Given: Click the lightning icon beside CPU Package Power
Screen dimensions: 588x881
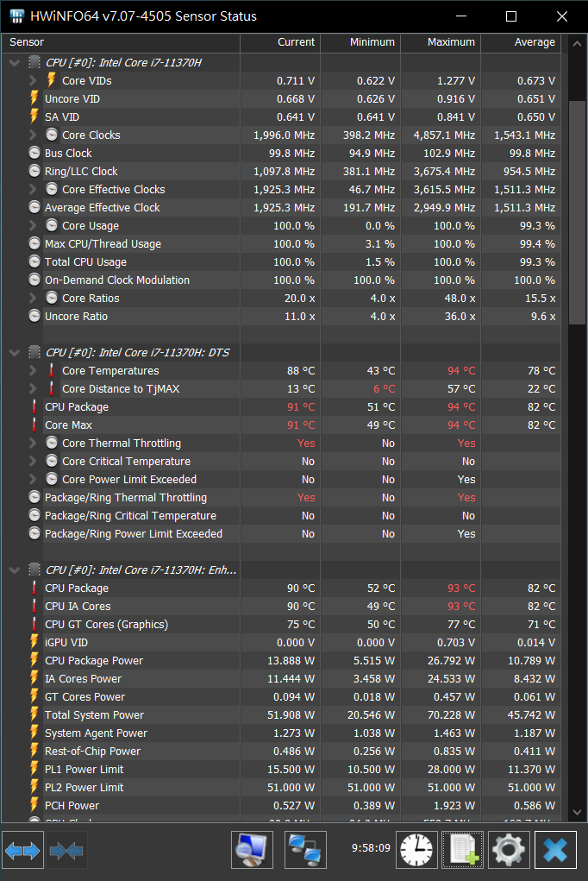Looking at the screenshot, I should 34,660.
